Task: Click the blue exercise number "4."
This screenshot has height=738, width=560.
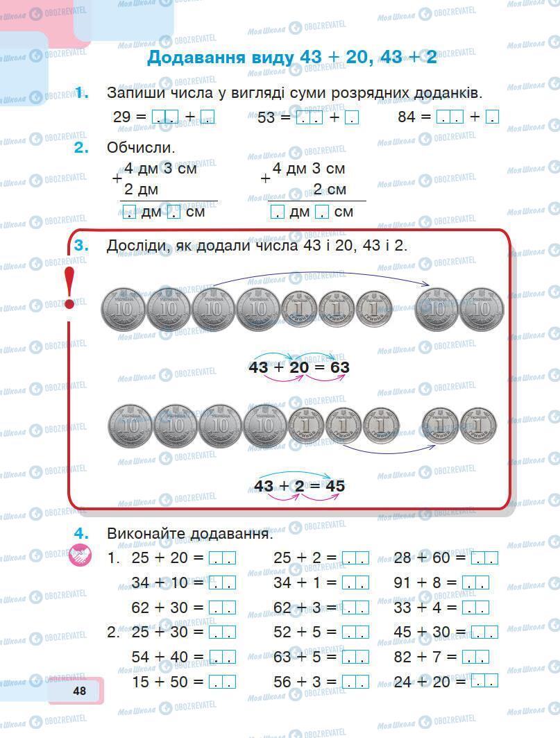Action: point(81,533)
